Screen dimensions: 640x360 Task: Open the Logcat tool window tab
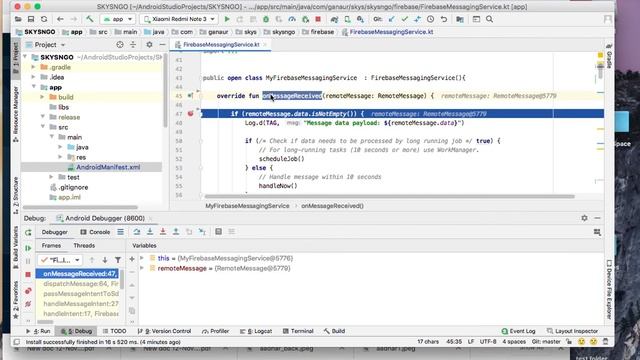tap(256, 331)
